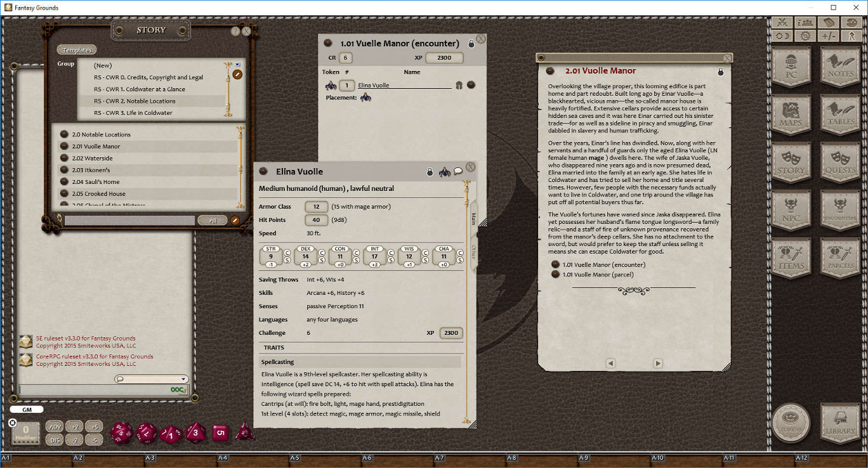
Task: Open the chat language dropdown above the chat box
Action: [150, 379]
